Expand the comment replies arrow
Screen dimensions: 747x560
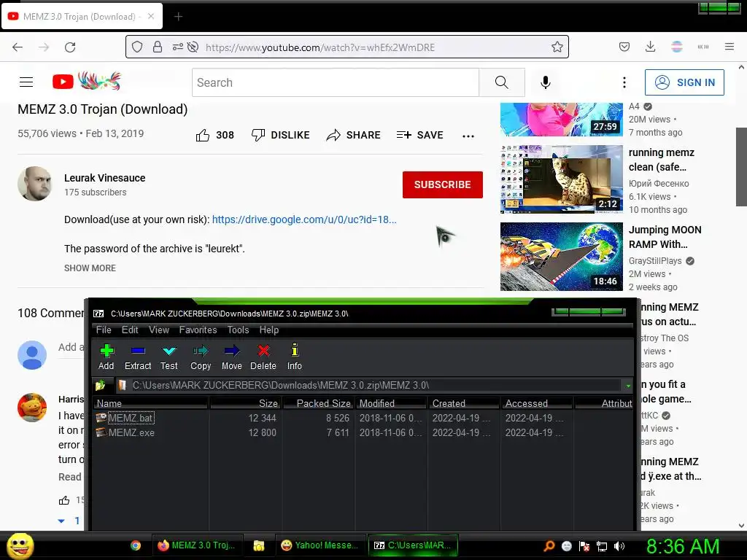(x=61, y=521)
